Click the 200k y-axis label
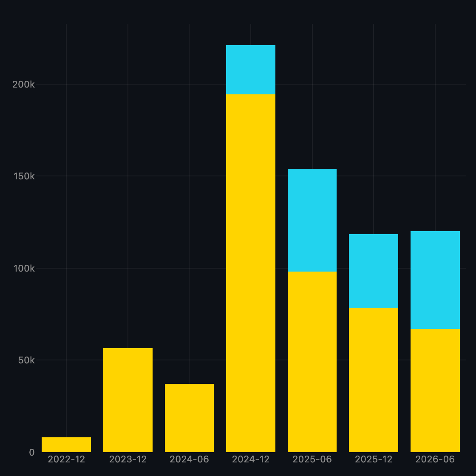 [x=23, y=85]
